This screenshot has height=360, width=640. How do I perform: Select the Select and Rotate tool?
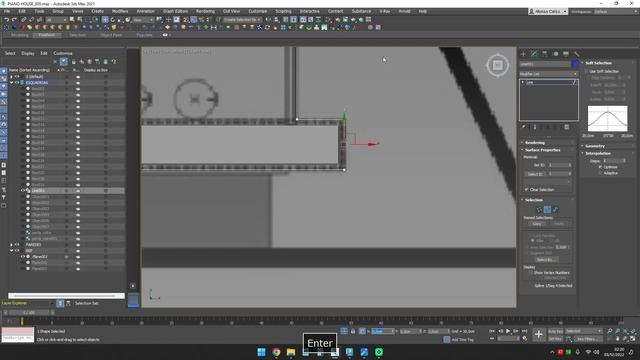pyautogui.click(x=113, y=20)
